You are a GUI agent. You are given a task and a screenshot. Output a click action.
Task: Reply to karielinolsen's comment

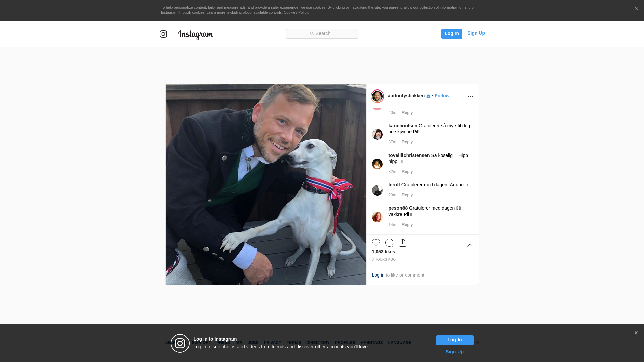407,142
